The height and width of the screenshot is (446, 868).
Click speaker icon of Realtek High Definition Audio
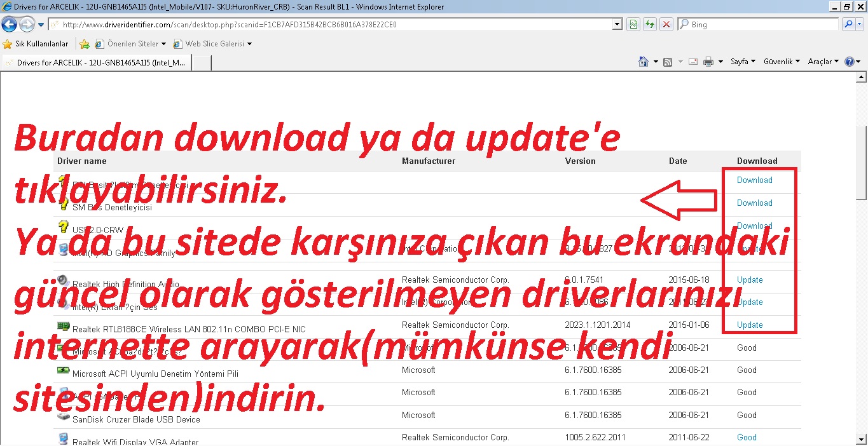[x=63, y=280]
